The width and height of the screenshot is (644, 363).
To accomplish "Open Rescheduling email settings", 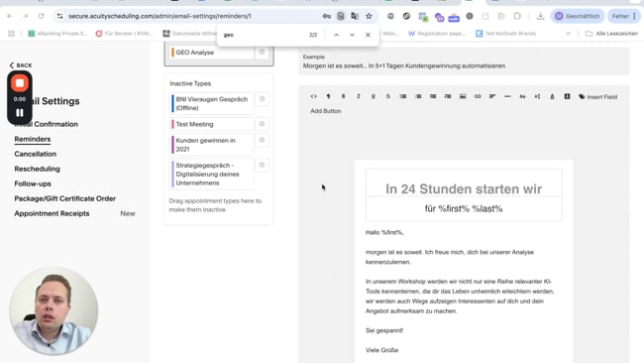I will tap(37, 169).
